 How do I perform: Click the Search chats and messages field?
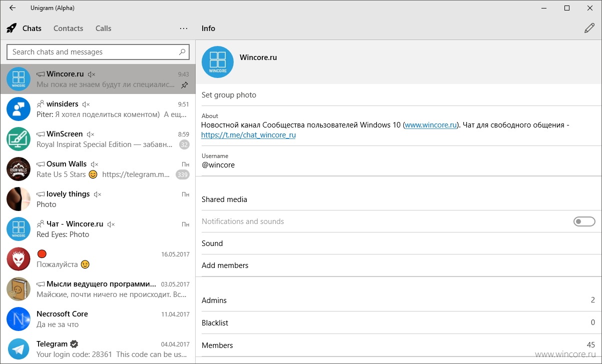pyautogui.click(x=98, y=52)
